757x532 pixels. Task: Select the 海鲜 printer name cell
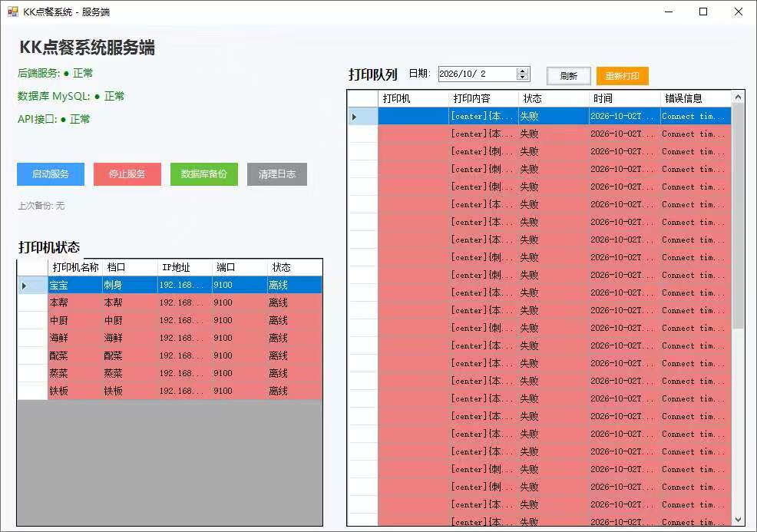pyautogui.click(x=75, y=338)
